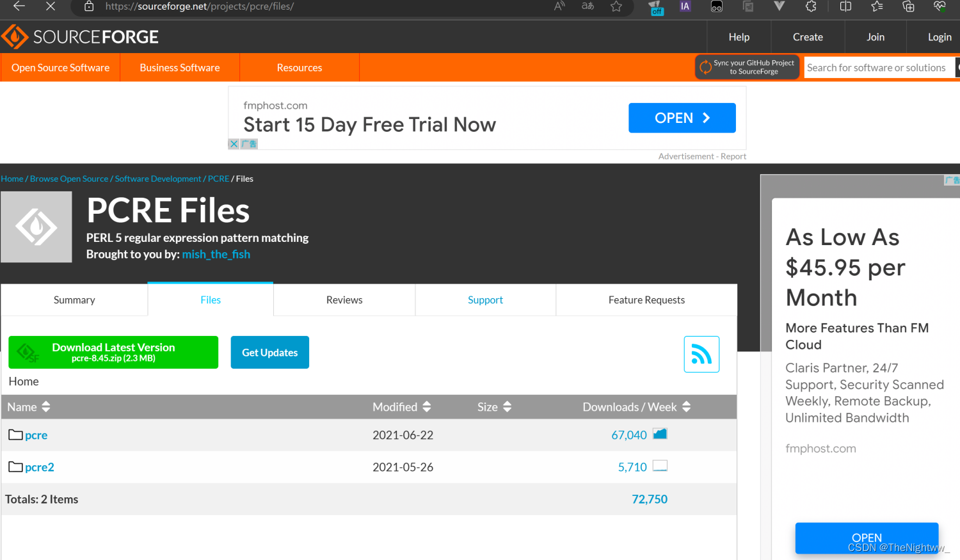This screenshot has width=960, height=560.
Task: Click the Get Updates button
Action: click(x=269, y=353)
